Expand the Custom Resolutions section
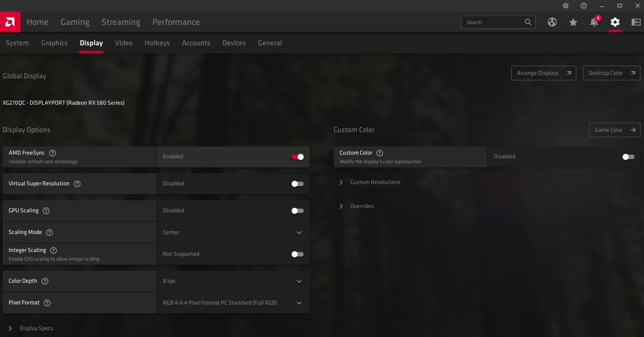Screen dimensions: 644x337 [x=370, y=182]
